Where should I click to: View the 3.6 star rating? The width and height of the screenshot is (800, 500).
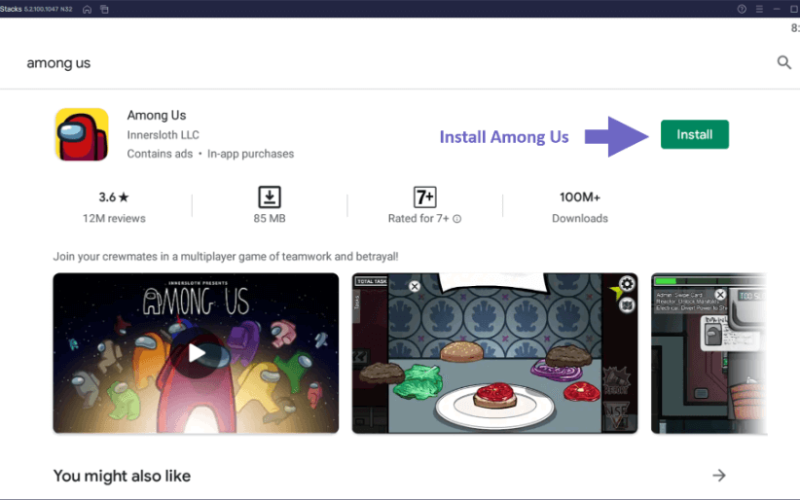114,197
